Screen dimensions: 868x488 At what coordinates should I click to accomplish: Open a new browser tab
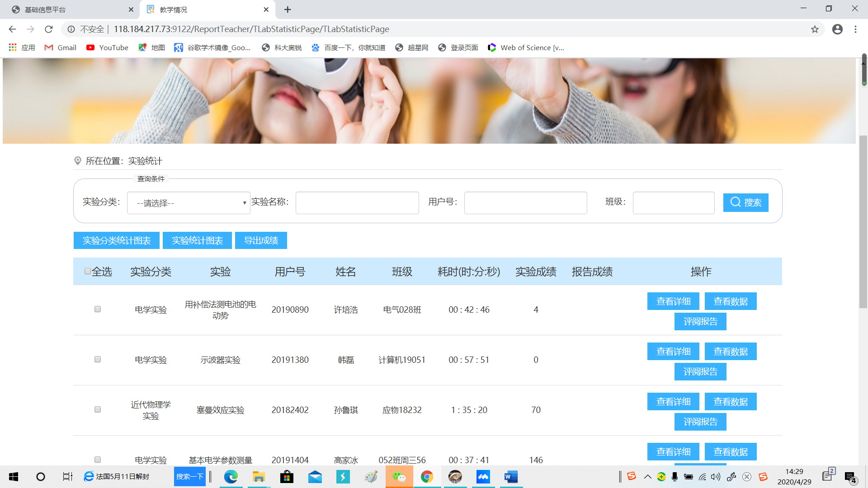coord(288,9)
